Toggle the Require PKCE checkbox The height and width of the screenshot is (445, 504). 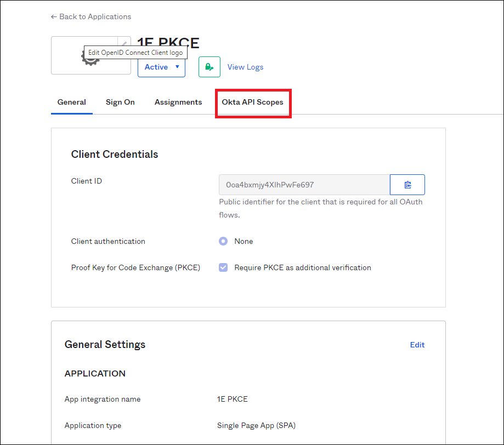click(223, 267)
